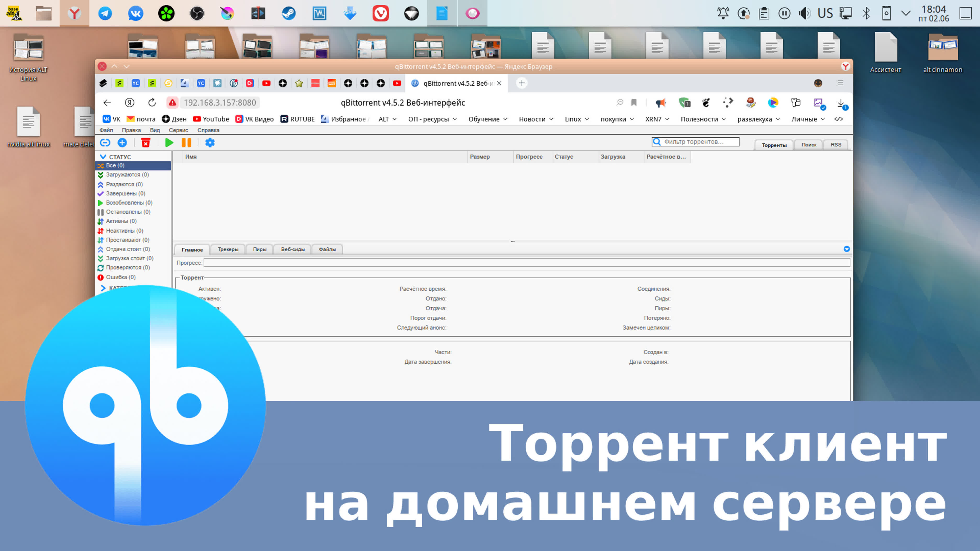The image size is (980, 551).
Task: Switch to the Трекеры tab
Action: (228, 249)
